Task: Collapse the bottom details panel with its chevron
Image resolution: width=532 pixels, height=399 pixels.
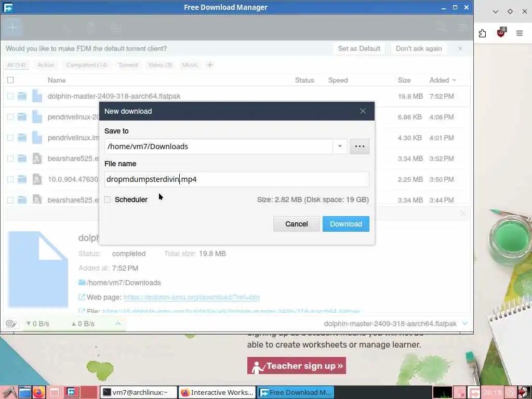Action: click(x=465, y=324)
